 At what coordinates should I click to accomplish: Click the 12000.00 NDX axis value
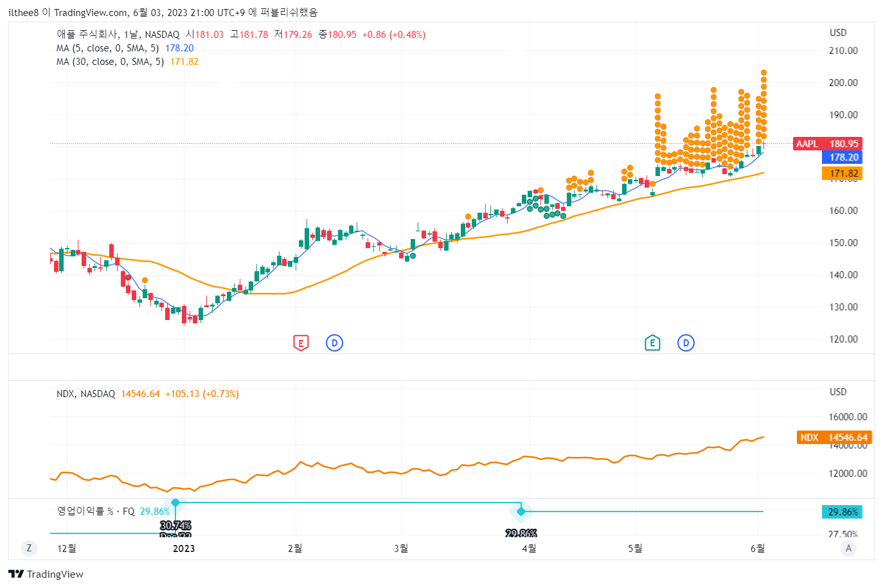point(848,474)
